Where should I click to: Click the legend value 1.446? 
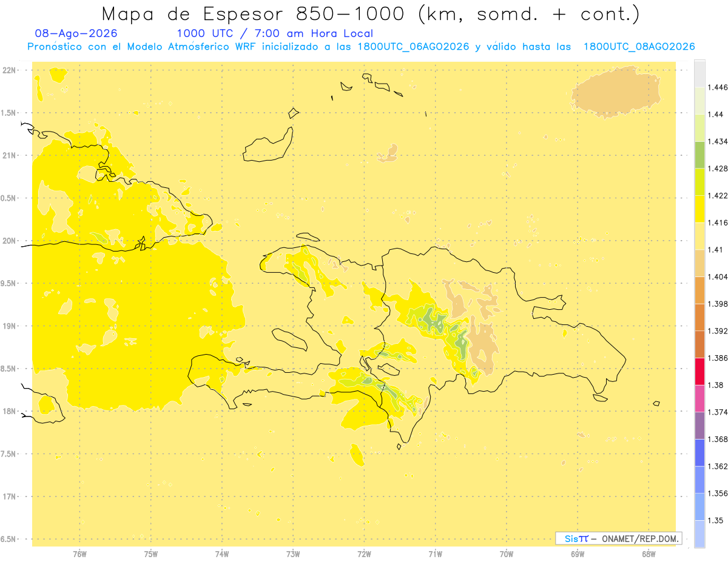pos(717,87)
